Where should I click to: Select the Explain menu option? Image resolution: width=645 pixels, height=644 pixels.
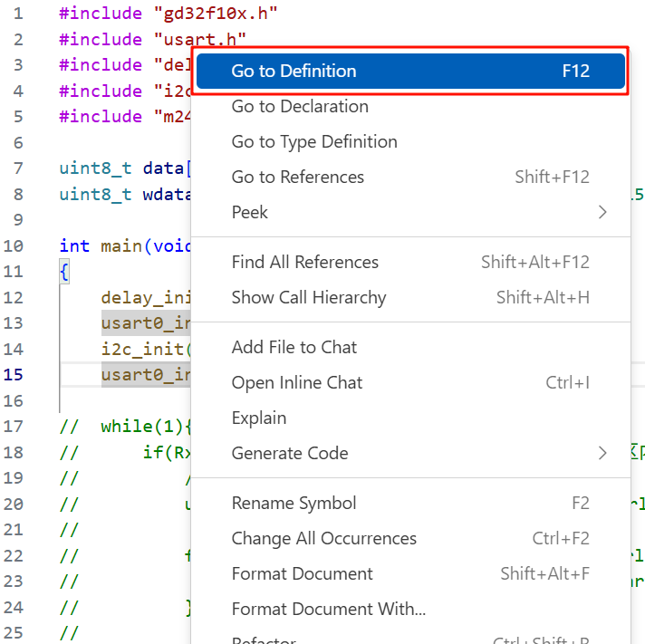pyautogui.click(x=410, y=418)
